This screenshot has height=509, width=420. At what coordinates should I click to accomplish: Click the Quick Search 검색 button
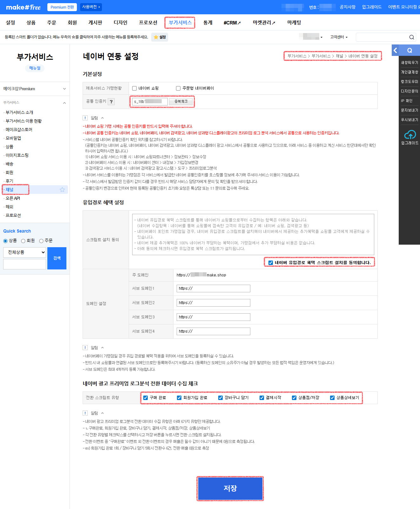point(57,258)
